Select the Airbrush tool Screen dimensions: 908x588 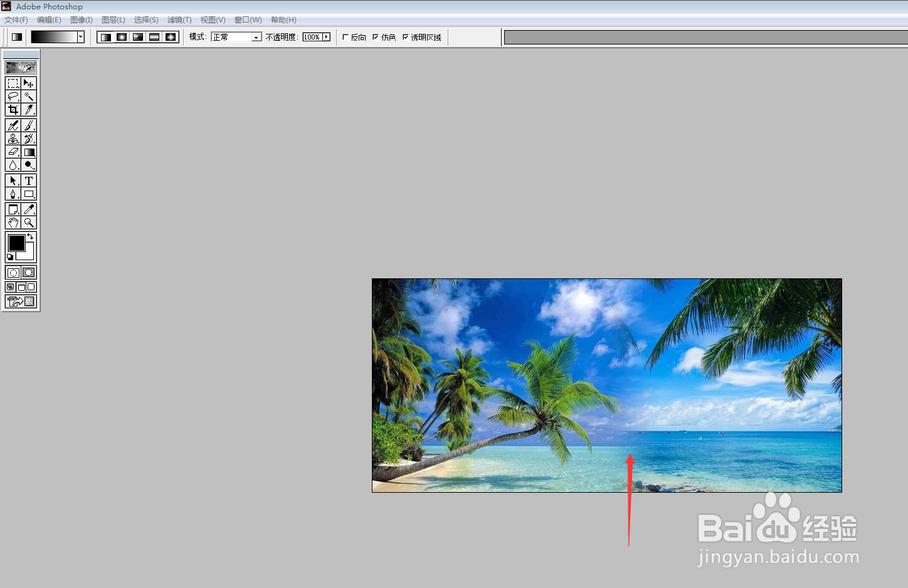[x=13, y=125]
